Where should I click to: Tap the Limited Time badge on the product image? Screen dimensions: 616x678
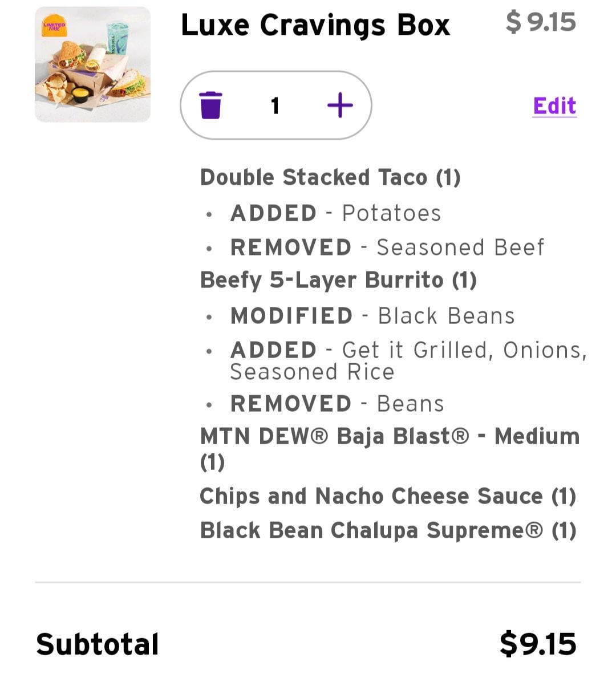point(54,26)
